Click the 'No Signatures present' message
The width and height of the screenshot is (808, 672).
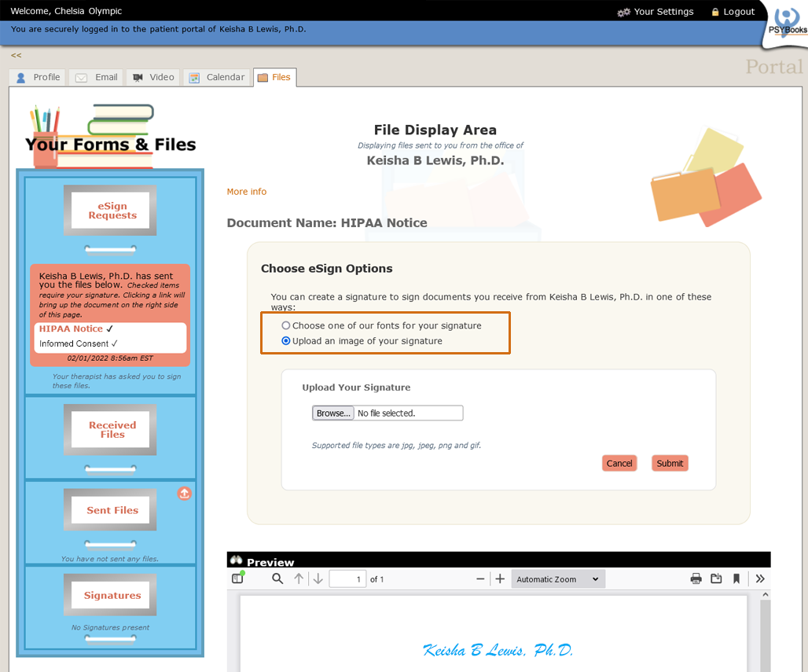click(x=110, y=628)
